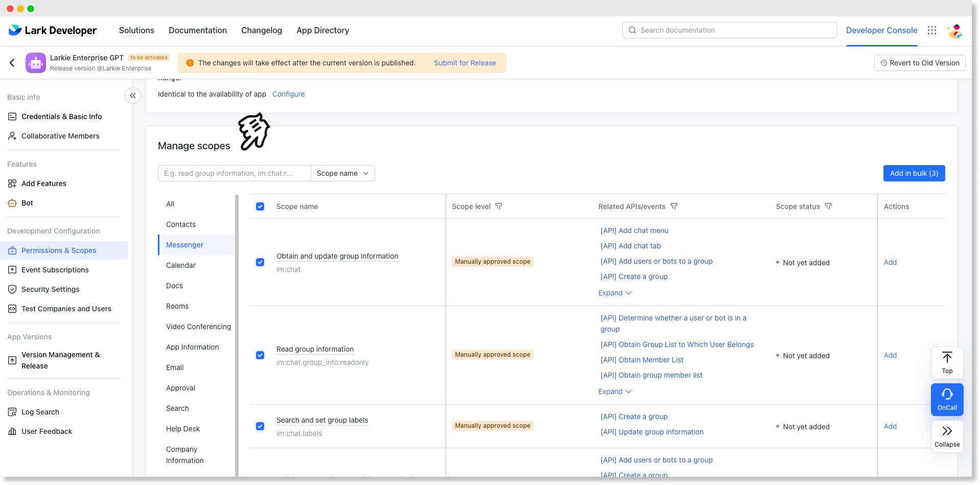This screenshot has width=980, height=485.
Task: Expand the API list for im:chat scope
Action: click(x=615, y=293)
